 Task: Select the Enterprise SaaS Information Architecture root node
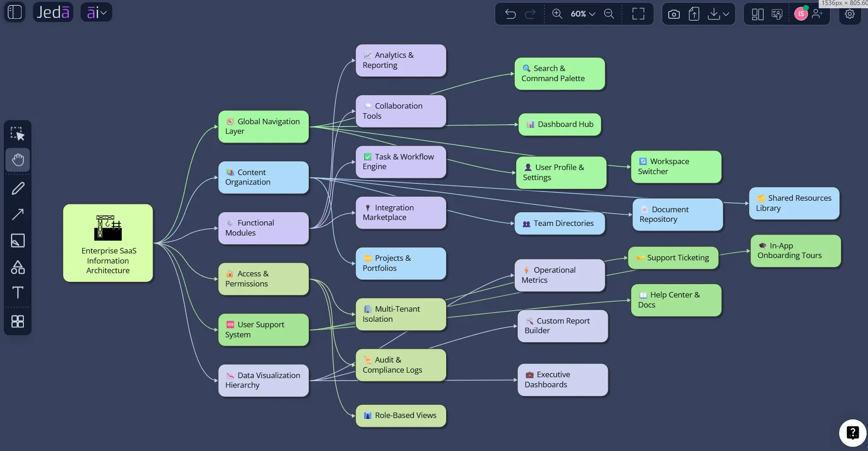[x=108, y=243]
